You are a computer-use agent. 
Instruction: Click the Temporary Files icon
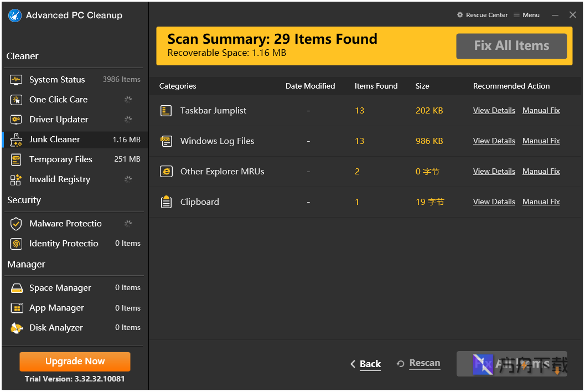coord(16,159)
